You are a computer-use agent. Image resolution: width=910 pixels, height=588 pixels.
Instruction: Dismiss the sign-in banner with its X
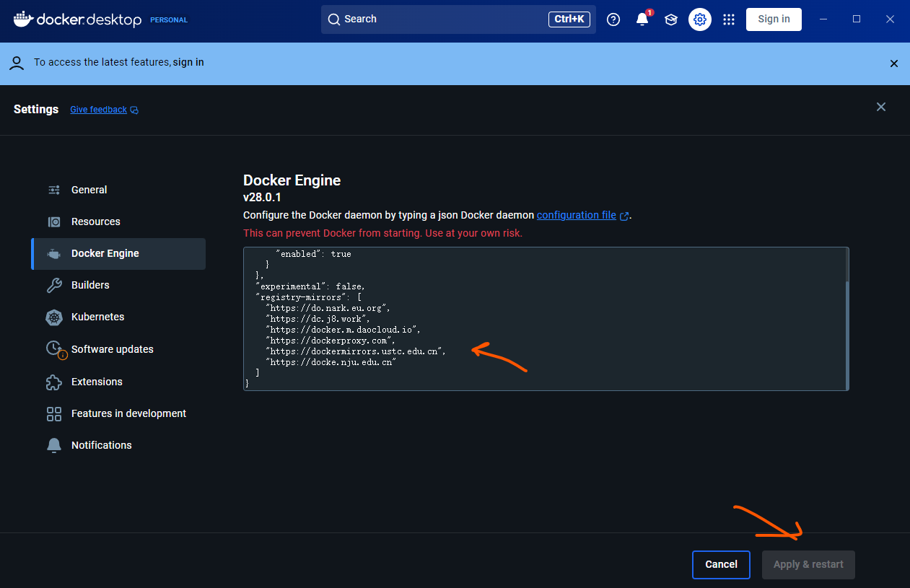894,63
